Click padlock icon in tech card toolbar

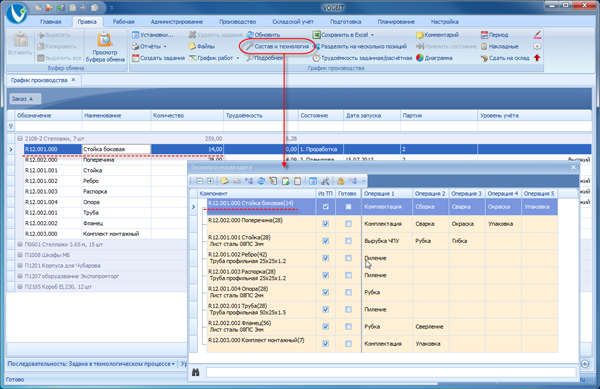340,181
